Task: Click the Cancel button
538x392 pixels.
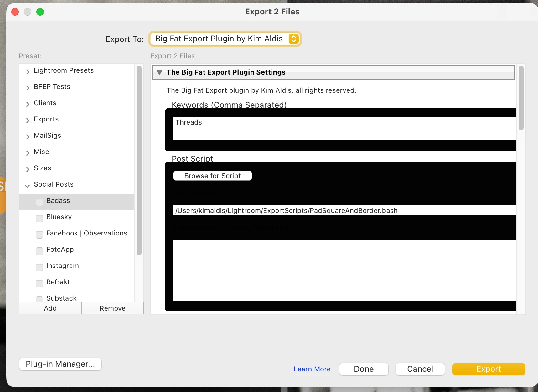Action: pyautogui.click(x=420, y=369)
